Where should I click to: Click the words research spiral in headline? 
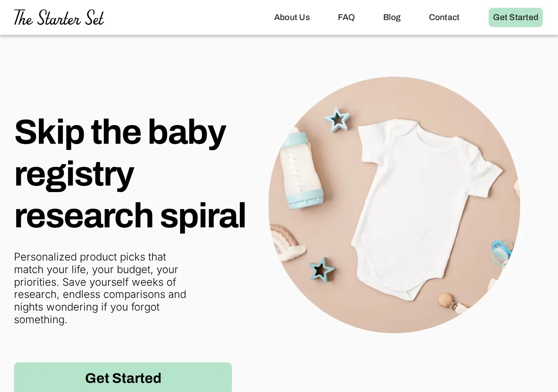(130, 215)
